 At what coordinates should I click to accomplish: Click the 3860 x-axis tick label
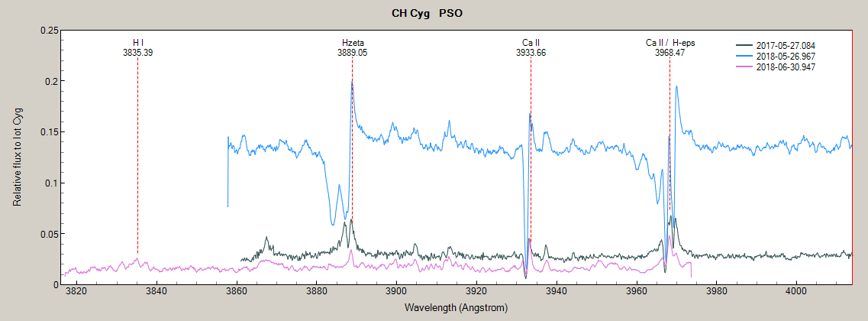[x=237, y=292]
